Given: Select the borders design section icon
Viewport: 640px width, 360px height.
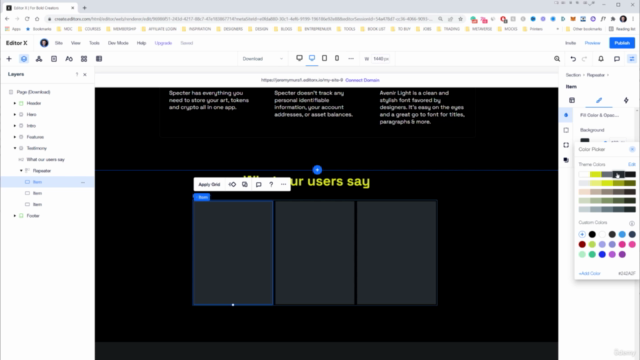Looking at the screenshot, I should (566, 130).
